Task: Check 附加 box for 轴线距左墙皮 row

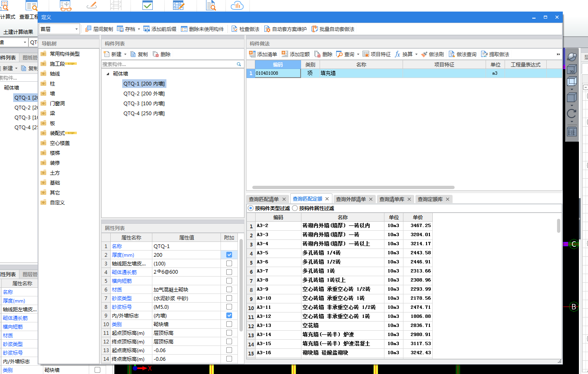Action: pyautogui.click(x=229, y=263)
